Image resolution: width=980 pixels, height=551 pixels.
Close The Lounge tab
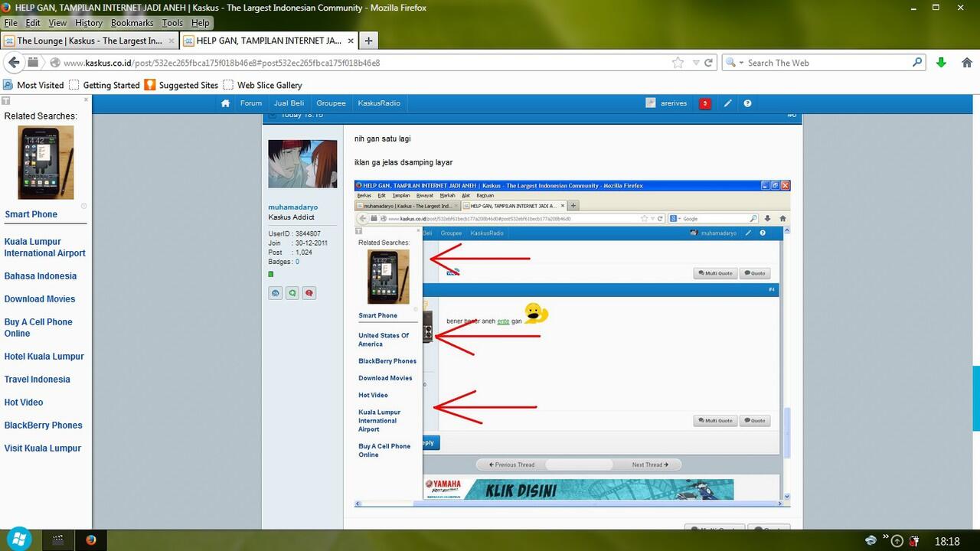click(171, 41)
